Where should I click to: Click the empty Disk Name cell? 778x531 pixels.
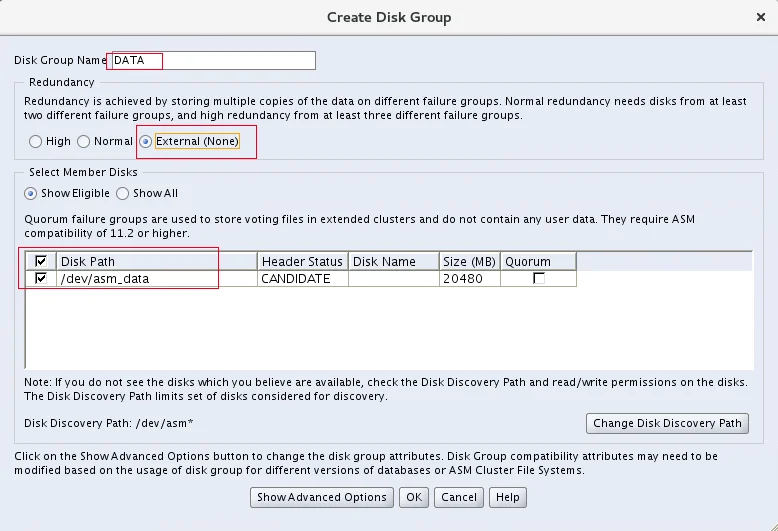point(394,278)
